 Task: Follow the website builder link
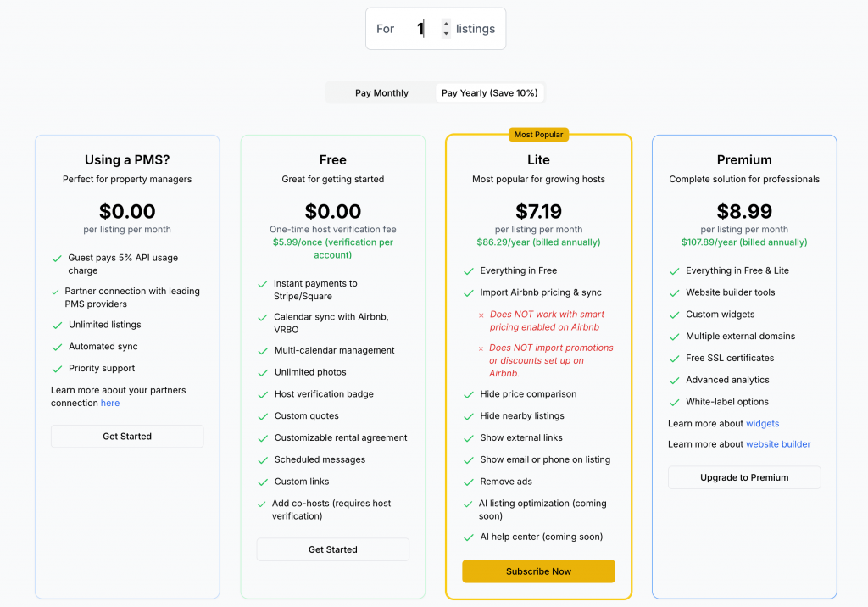(x=778, y=444)
